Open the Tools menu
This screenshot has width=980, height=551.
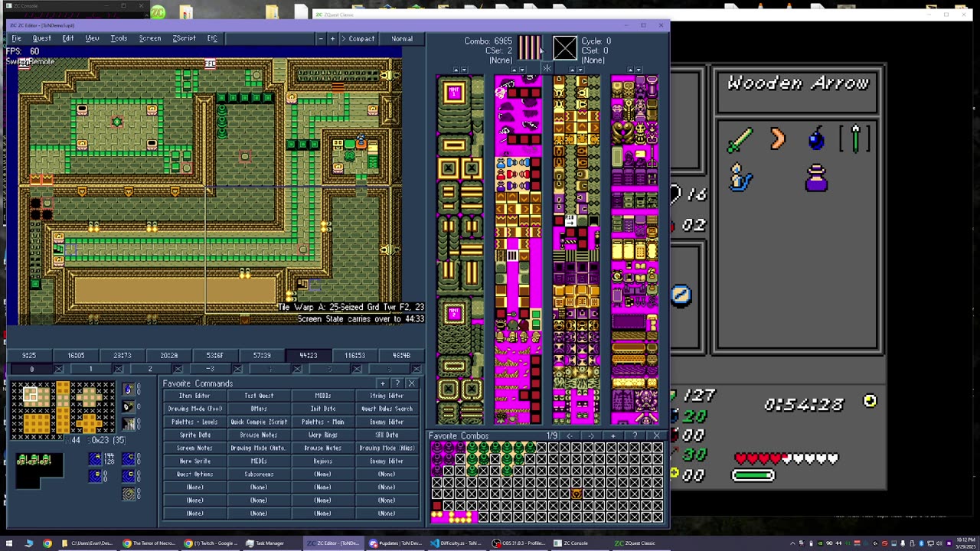point(119,38)
